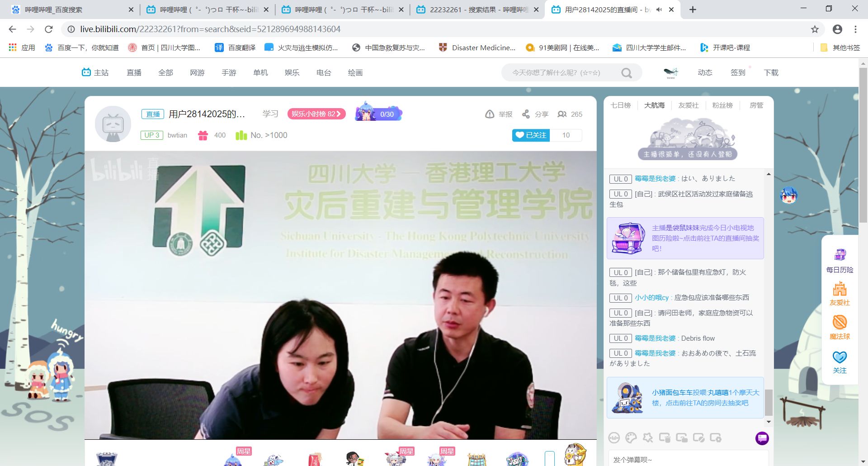868x466 pixels.
Task: Switch to the 七日榜 tab
Action: [620, 105]
